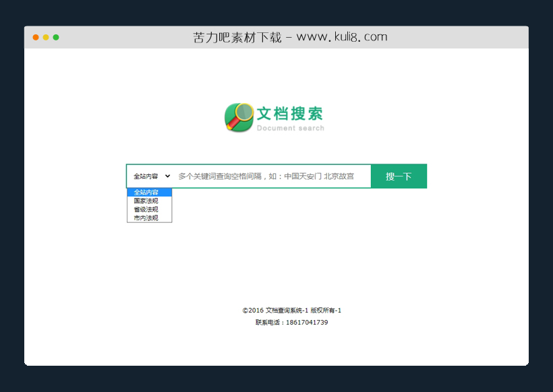Click the green traffic light dot
The height and width of the screenshot is (392, 553).
point(55,38)
